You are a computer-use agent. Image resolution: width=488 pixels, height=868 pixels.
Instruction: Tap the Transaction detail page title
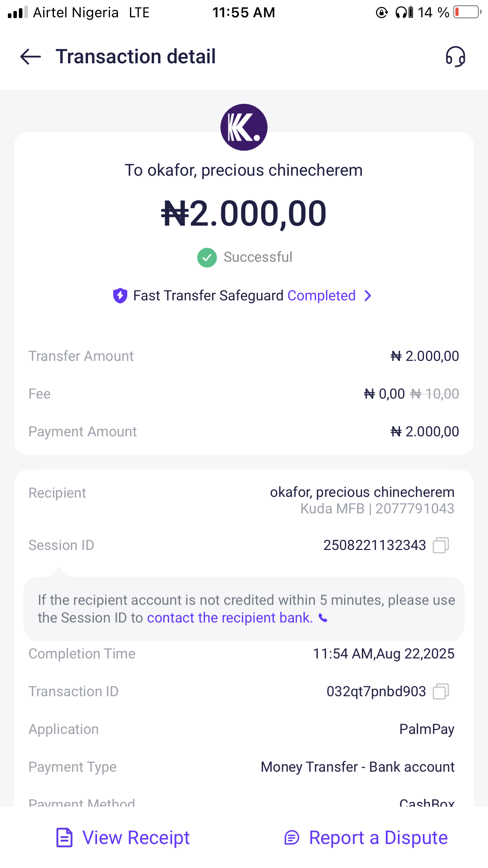click(136, 57)
